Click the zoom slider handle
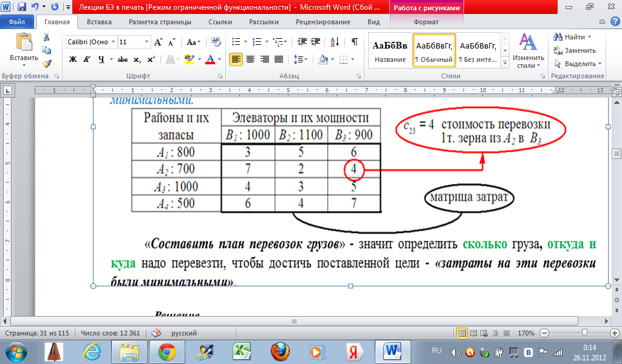The width and height of the screenshot is (622, 364). pyautogui.click(x=584, y=333)
